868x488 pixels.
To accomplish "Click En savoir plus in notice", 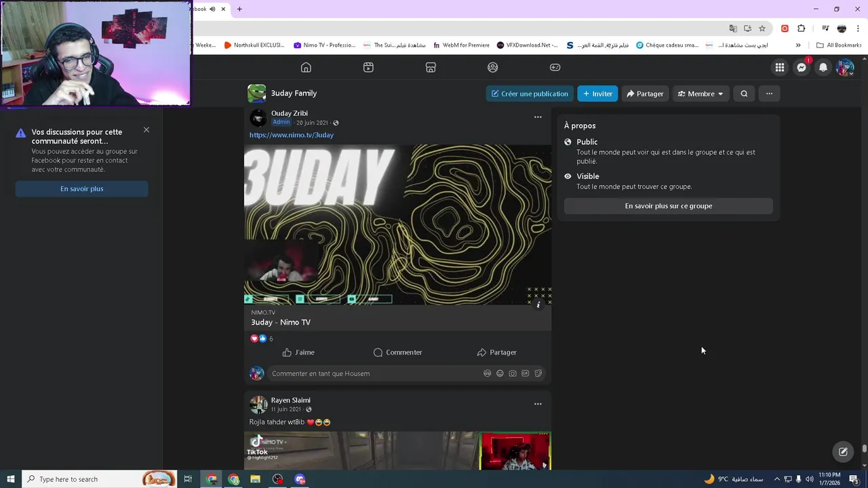I will coord(81,188).
